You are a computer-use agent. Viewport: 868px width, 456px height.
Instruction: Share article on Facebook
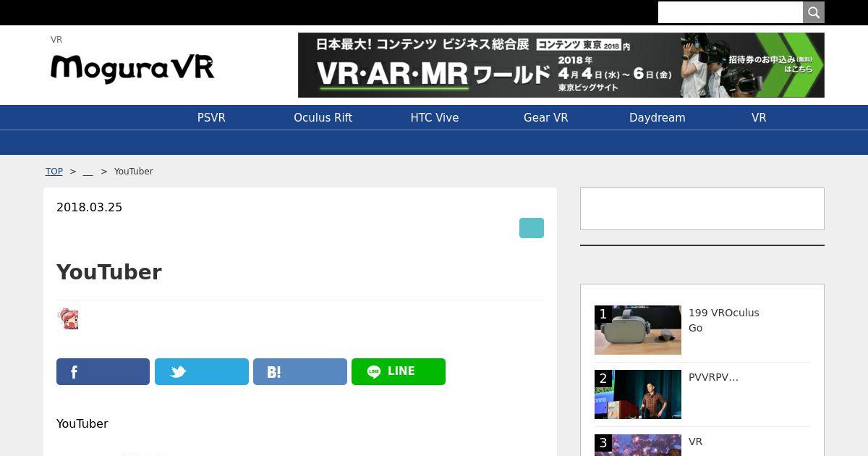103,371
